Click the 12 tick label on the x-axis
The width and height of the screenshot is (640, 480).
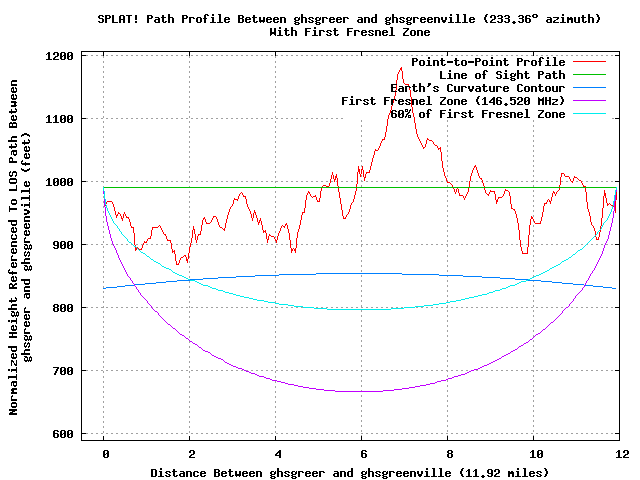621,452
